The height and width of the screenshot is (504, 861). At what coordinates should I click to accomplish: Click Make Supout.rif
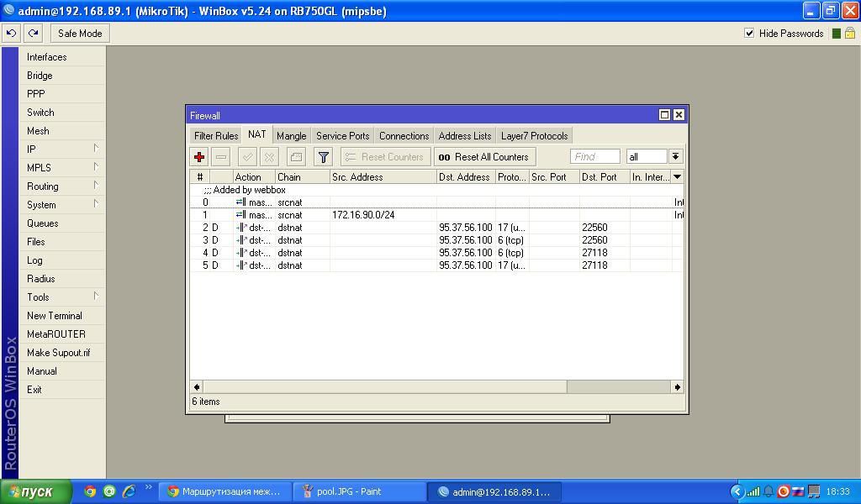[62, 353]
